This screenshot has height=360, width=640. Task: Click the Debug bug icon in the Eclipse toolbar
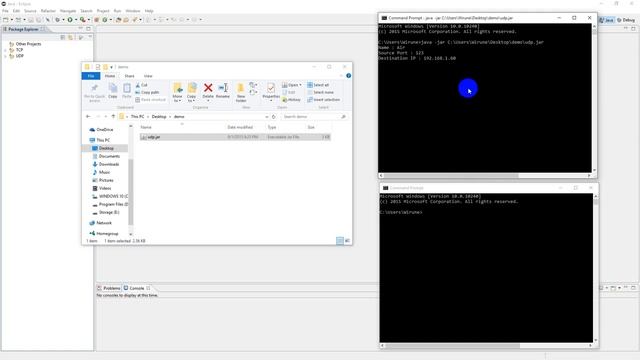click(58, 20)
